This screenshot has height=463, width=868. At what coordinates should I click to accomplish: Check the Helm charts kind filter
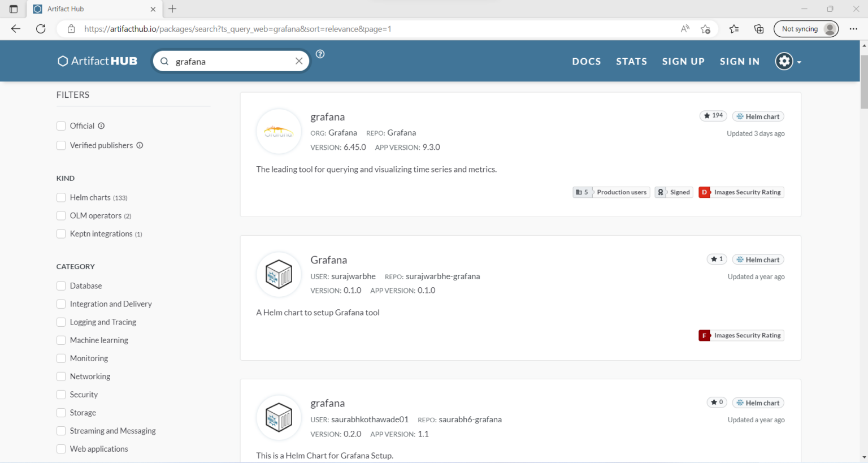pos(61,197)
